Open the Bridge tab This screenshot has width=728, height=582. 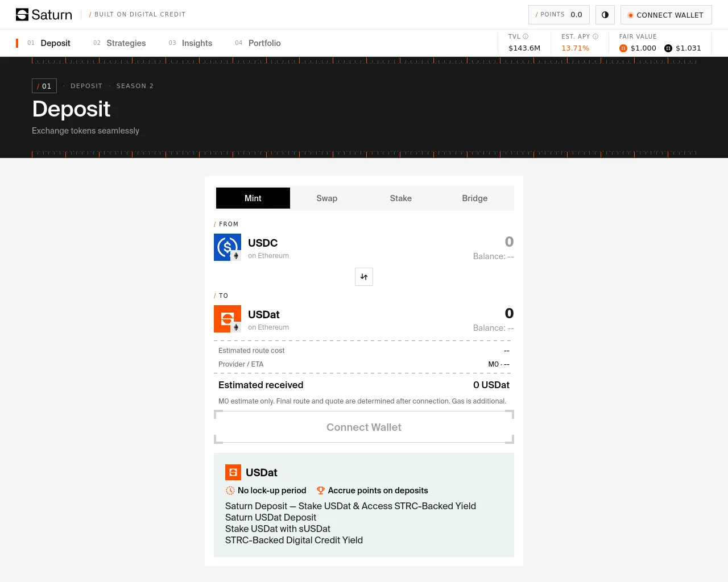[x=475, y=198]
